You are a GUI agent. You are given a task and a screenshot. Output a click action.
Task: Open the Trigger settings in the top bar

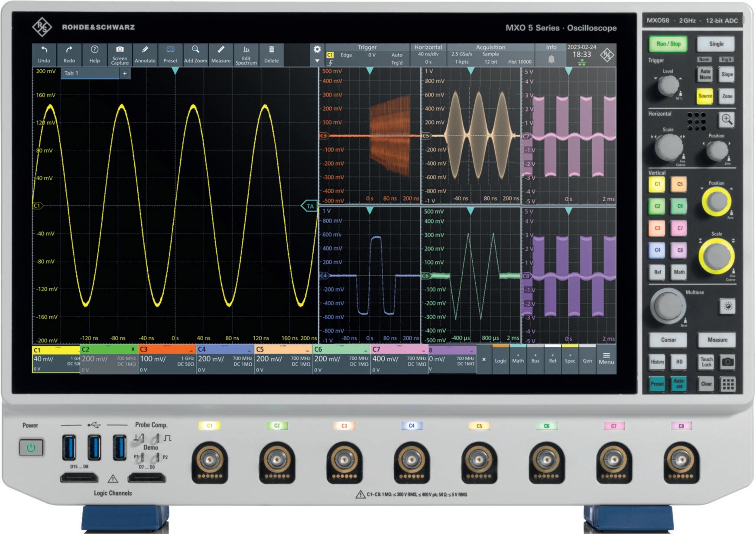click(x=367, y=55)
